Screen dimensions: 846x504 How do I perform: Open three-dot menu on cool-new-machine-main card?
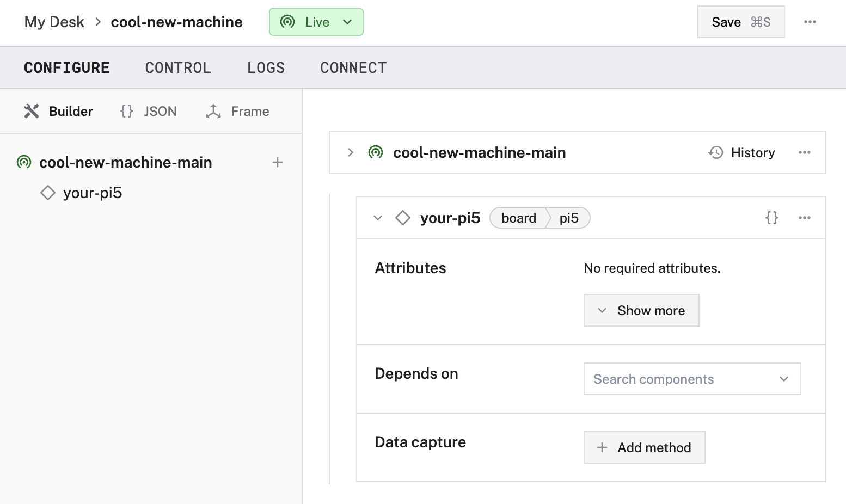coord(804,152)
